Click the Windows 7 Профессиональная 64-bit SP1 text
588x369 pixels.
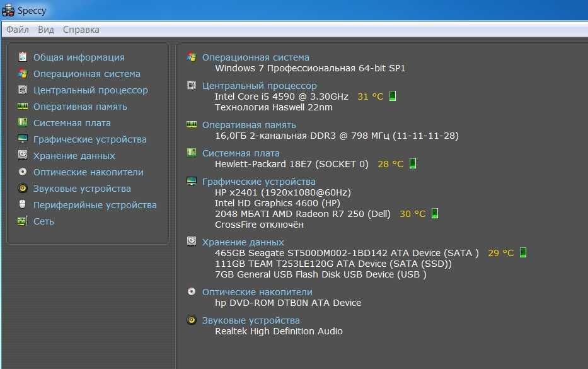[x=310, y=68]
